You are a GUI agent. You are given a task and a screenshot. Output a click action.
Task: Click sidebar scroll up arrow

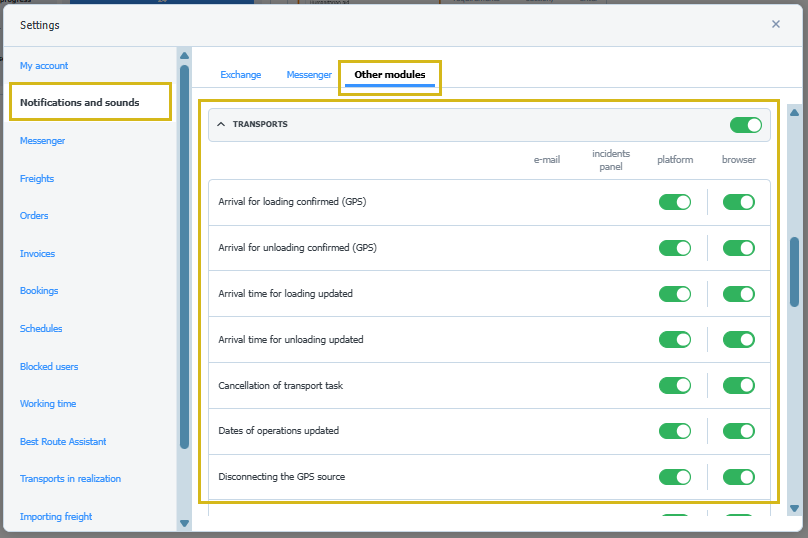(184, 54)
